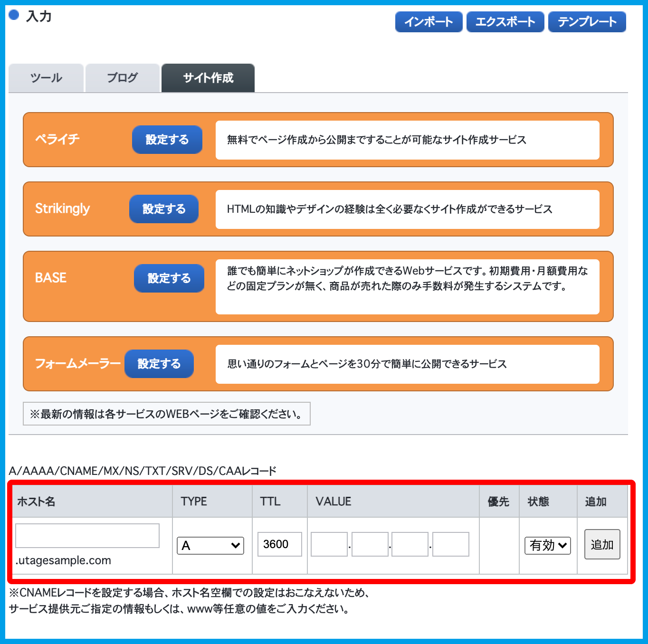Click the ホスト名 input field
This screenshot has height=644, width=648.
tap(87, 536)
